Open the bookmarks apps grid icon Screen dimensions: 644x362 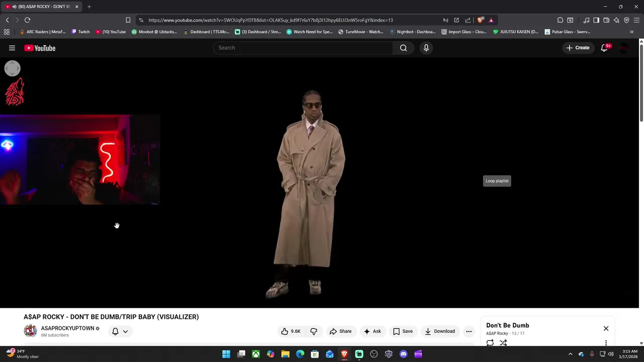[x=7, y=32]
